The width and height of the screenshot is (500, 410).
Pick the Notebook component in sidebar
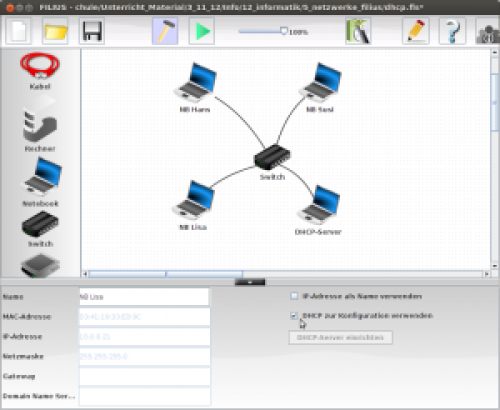[41, 182]
